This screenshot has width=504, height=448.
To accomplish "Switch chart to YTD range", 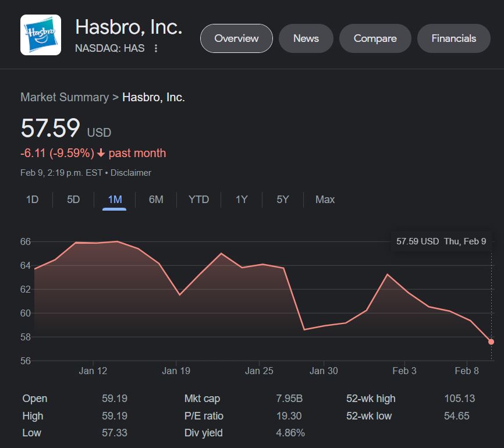I will pos(198,200).
